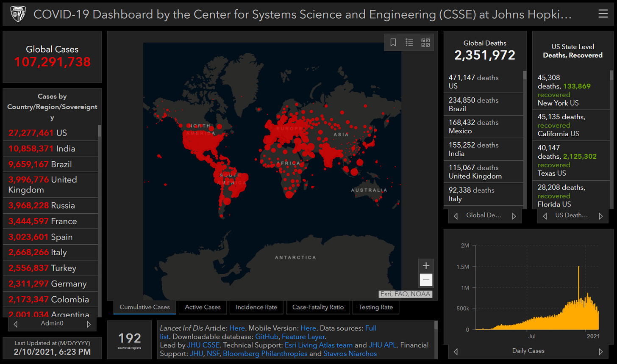The width and height of the screenshot is (617, 364).
Task: Select Turkey in the cases list
Action: (51, 268)
